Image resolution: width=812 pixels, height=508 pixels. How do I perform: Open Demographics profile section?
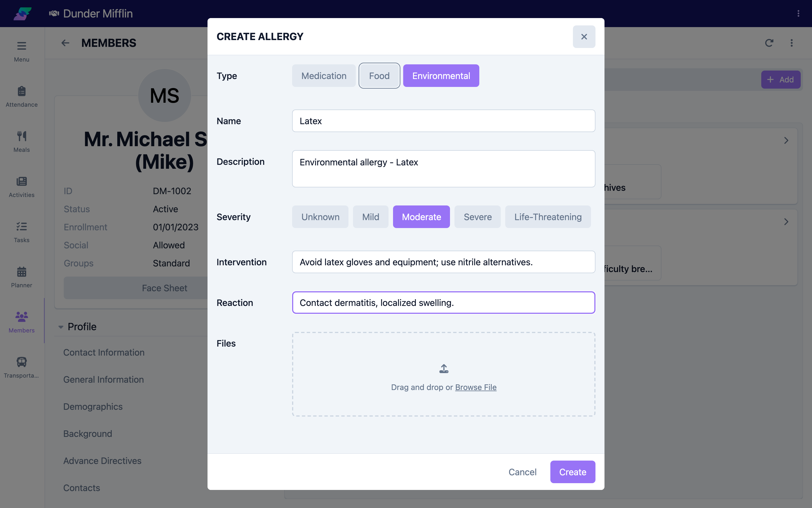pos(93,406)
